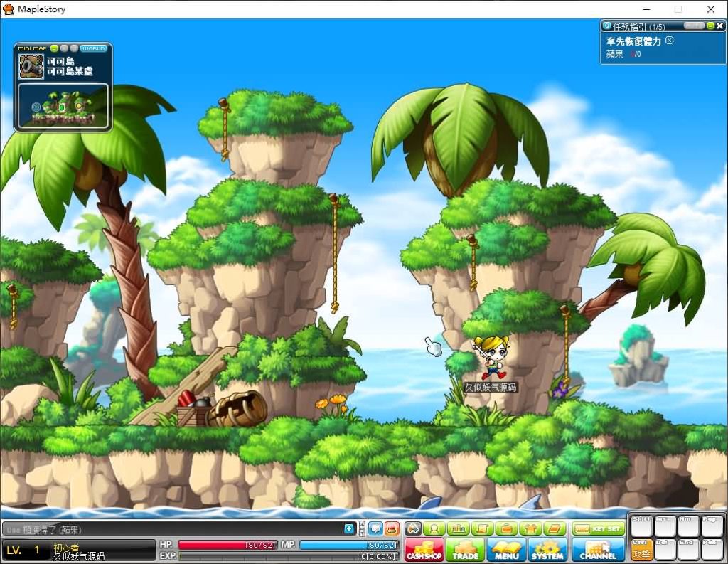
Task: Open the Key Set configuration
Action: pyautogui.click(x=598, y=528)
